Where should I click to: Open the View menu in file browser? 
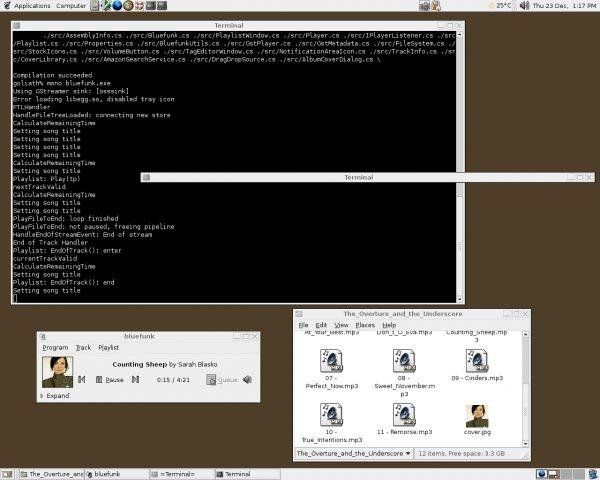tap(341, 325)
